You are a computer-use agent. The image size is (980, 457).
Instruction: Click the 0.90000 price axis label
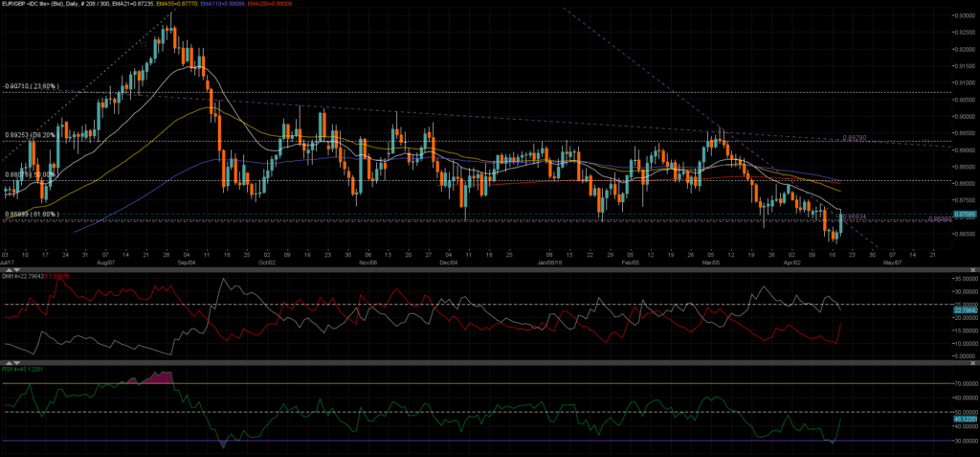click(x=965, y=117)
